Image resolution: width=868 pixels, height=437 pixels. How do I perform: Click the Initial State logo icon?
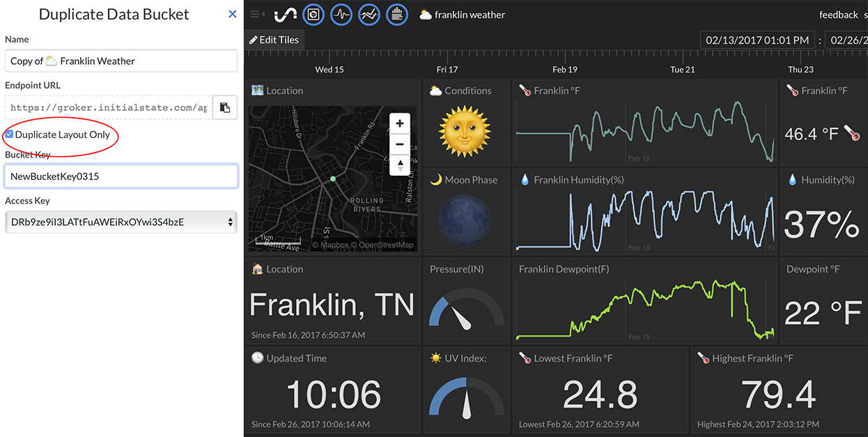coord(286,15)
